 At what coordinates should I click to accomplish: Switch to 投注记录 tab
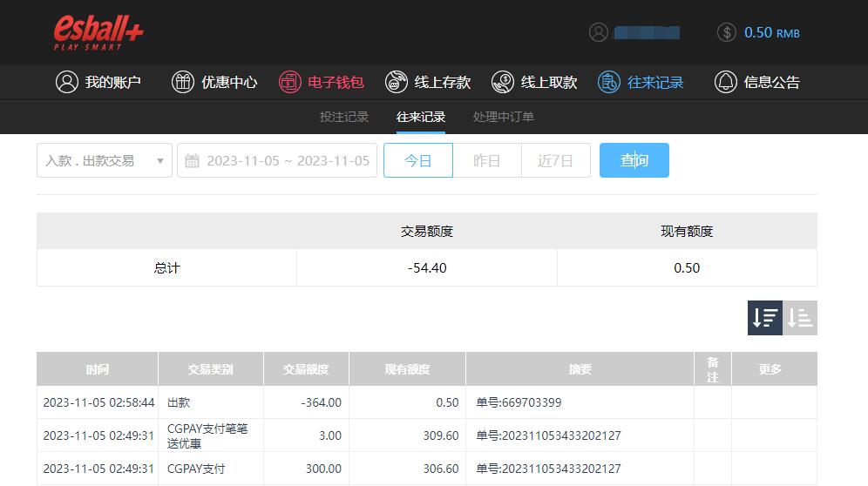(x=343, y=117)
